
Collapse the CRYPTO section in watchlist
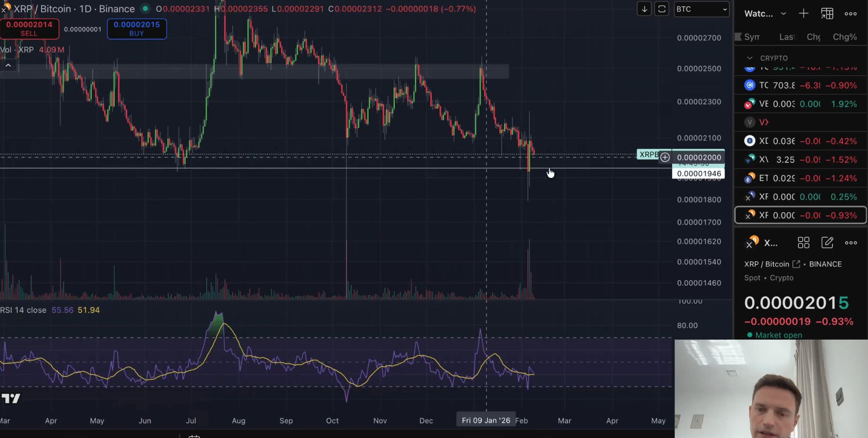750,58
